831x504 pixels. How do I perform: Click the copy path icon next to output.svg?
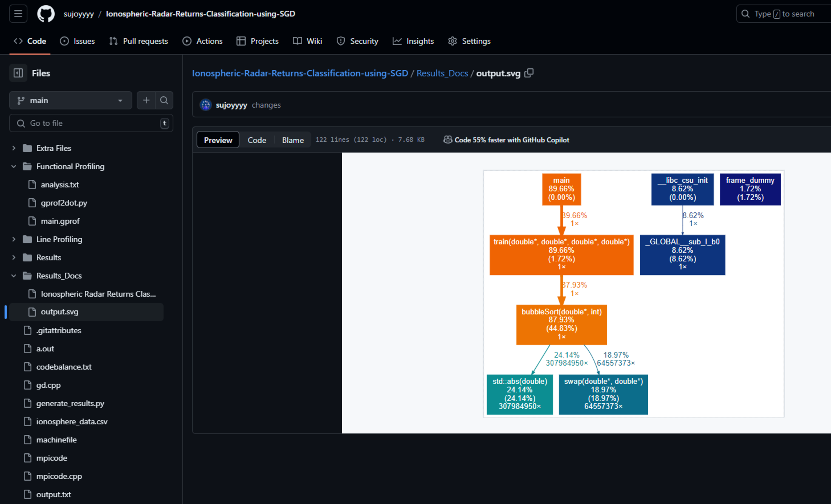[530, 73]
